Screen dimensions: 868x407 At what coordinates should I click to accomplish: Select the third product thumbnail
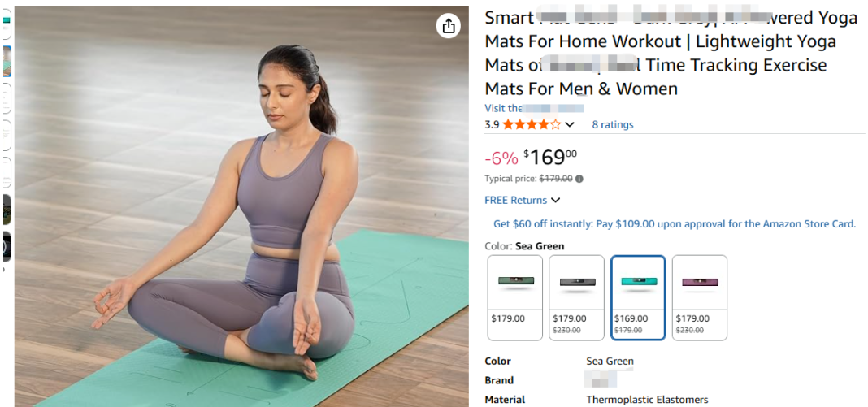pos(7,98)
